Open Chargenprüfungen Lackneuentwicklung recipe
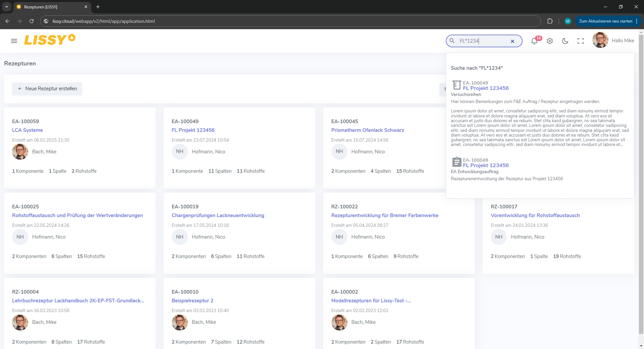This screenshot has height=349, width=644. coord(218,215)
